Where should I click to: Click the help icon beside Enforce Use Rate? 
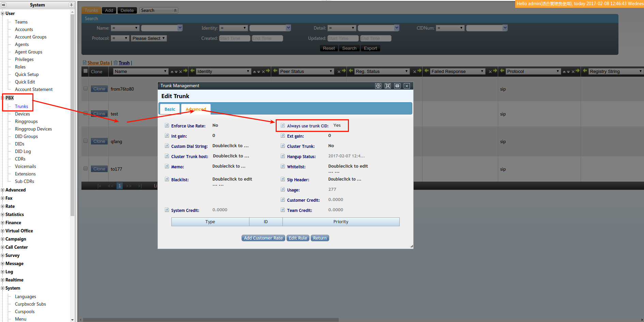(167, 125)
